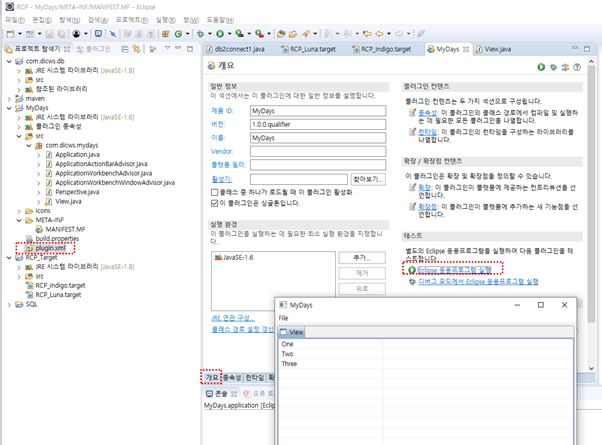The image size is (602, 445).
Task: Click the launch Eclipse application in debug mode link
Action: tap(478, 281)
